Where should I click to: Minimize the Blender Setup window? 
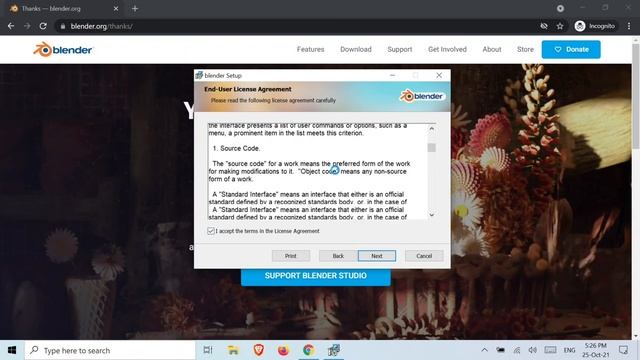point(392,75)
